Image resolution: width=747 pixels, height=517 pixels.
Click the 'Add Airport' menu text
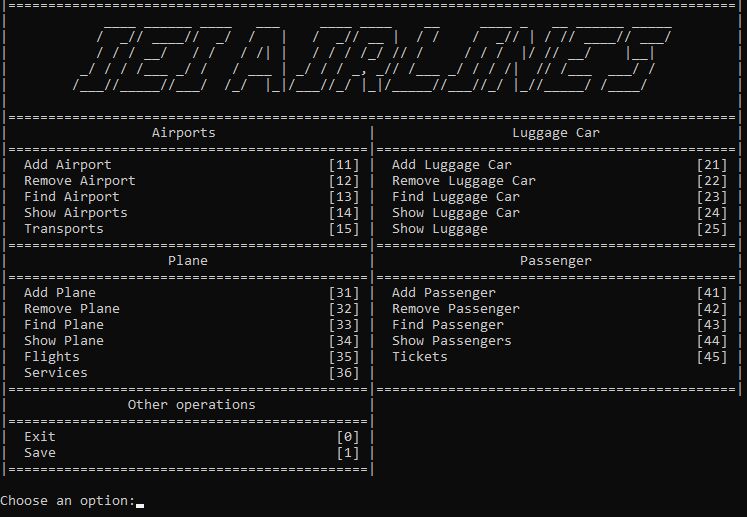68,165
